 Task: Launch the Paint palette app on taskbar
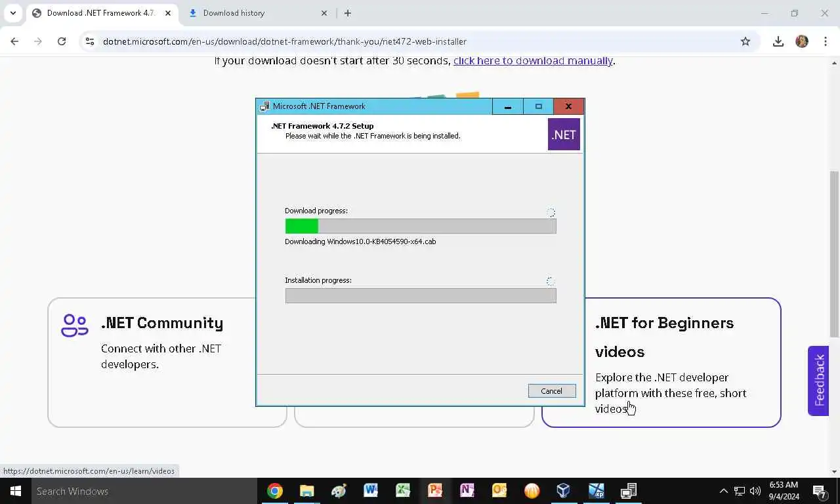point(339,491)
